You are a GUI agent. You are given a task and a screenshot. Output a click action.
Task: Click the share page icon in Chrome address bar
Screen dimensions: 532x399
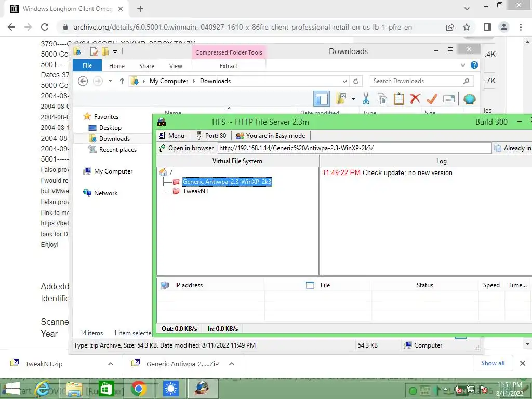coord(450,27)
